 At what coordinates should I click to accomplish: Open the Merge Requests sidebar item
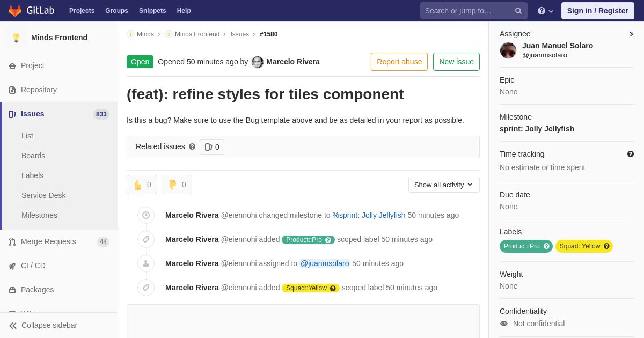[x=48, y=241]
